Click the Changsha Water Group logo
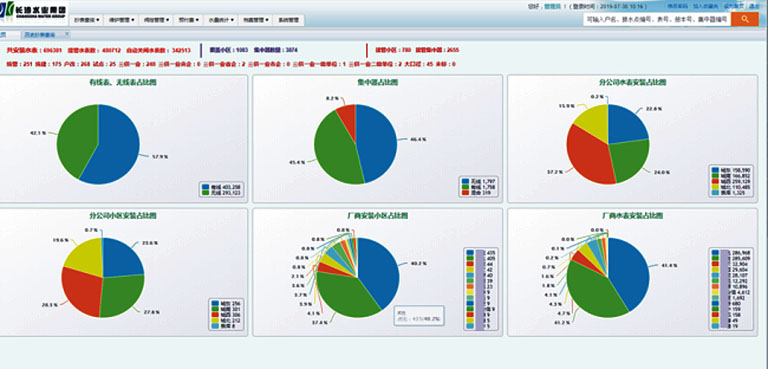The width and height of the screenshot is (768, 369). (33, 11)
